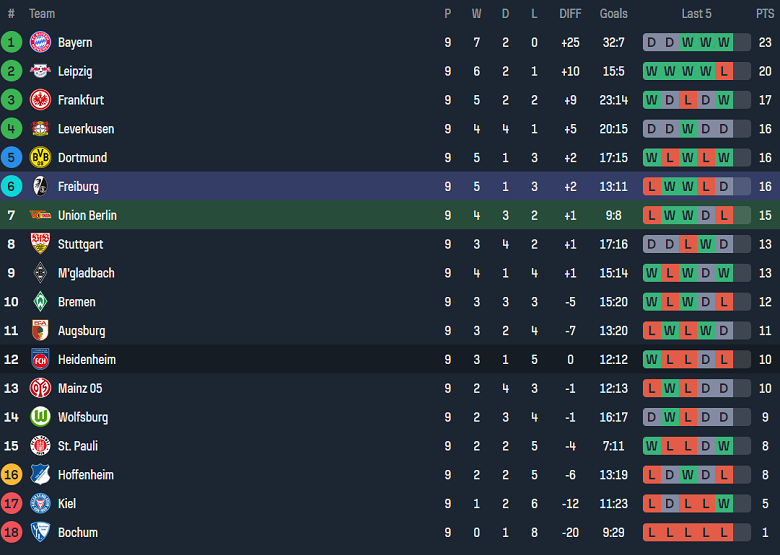This screenshot has width=780, height=555.
Task: Click the Bochum club crest
Action: 40,532
